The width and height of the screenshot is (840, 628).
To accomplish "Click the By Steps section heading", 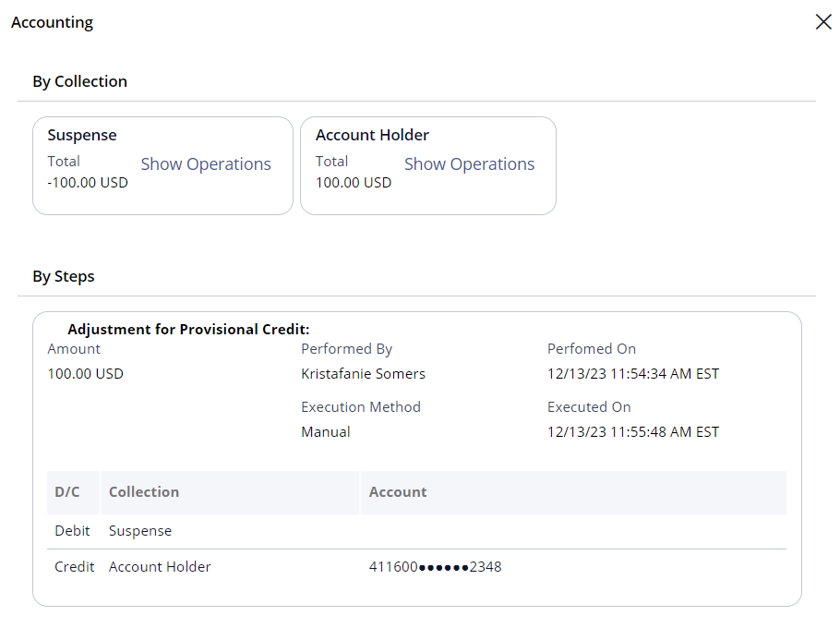I will tap(63, 276).
